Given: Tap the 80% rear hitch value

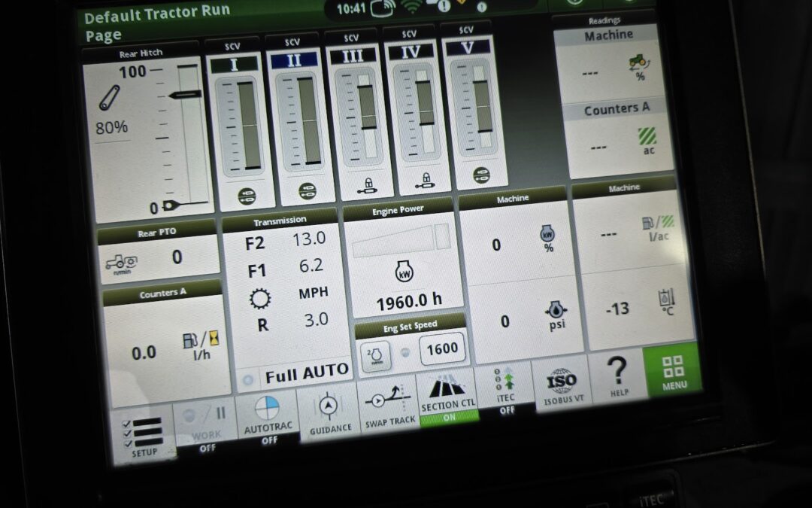Looking at the screenshot, I should (x=111, y=127).
